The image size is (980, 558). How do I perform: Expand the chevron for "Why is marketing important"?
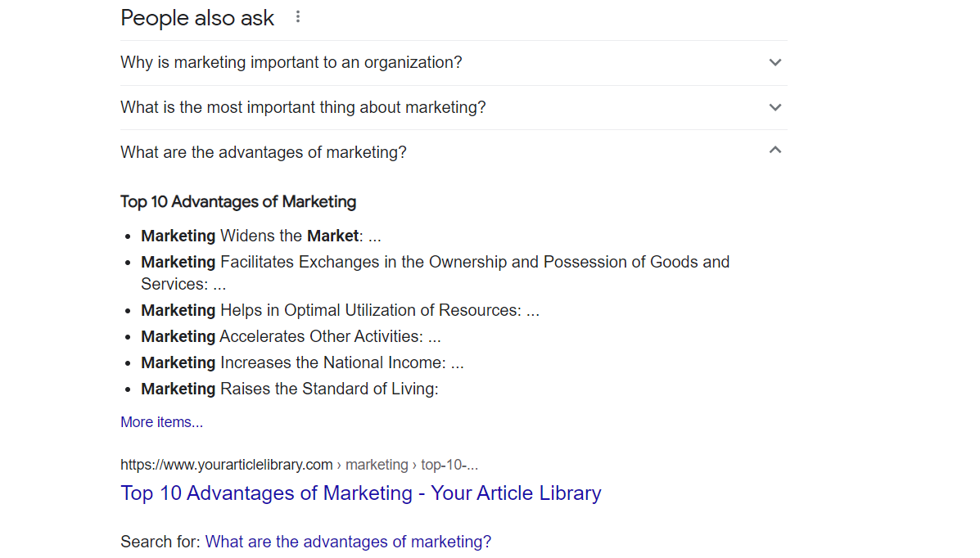tap(775, 63)
